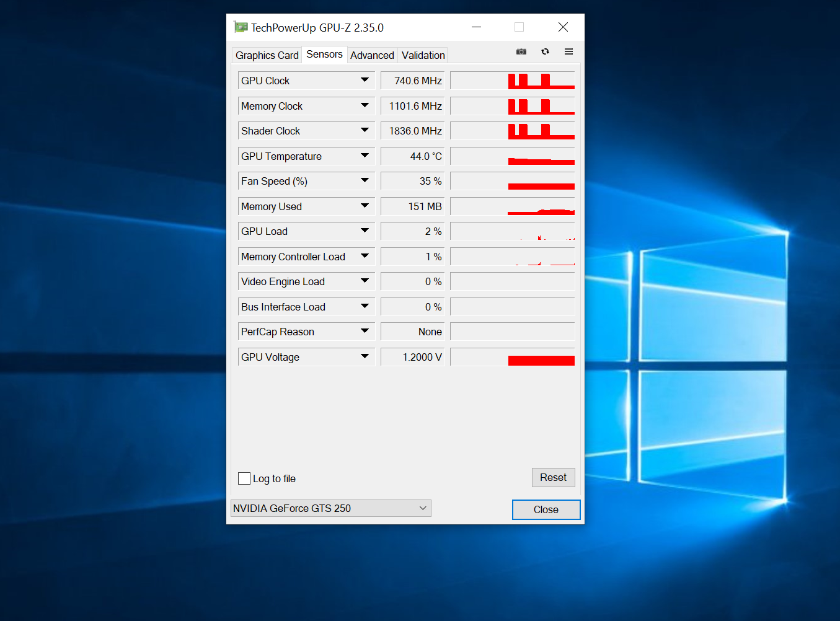Click the GPU Voltage history graph
The width and height of the screenshot is (840, 621).
click(513, 357)
